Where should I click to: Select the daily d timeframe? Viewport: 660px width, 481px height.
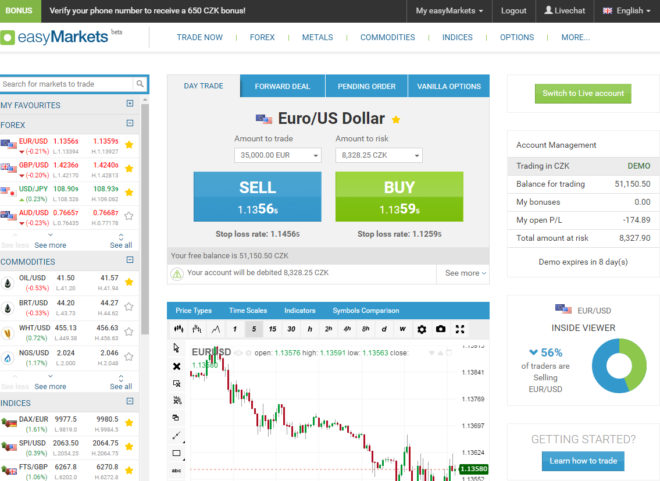(x=384, y=329)
